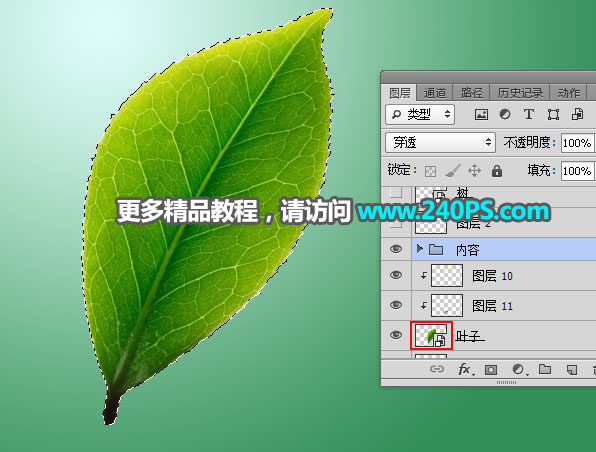Hide 图层 10 via eye icon
This screenshot has height=452, width=596.
[x=396, y=275]
